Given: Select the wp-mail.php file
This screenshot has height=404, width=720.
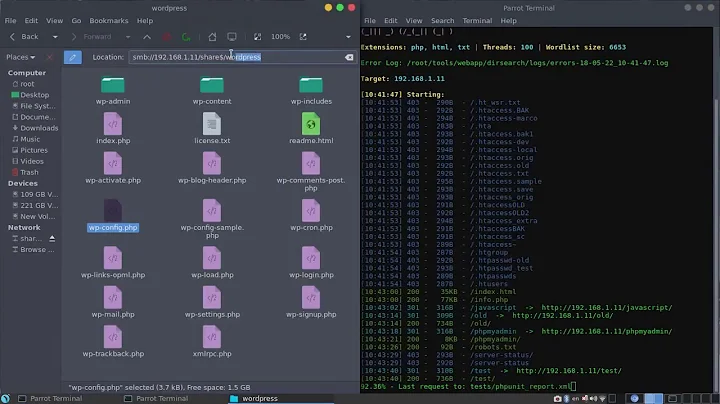Looking at the screenshot, I should pyautogui.click(x=113, y=302).
